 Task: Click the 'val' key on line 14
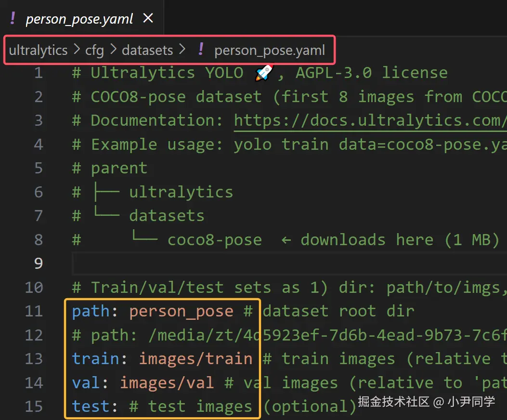coord(86,383)
